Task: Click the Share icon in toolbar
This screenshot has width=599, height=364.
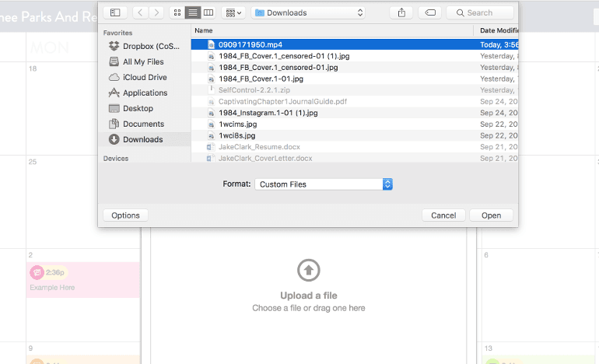Action: tap(401, 12)
